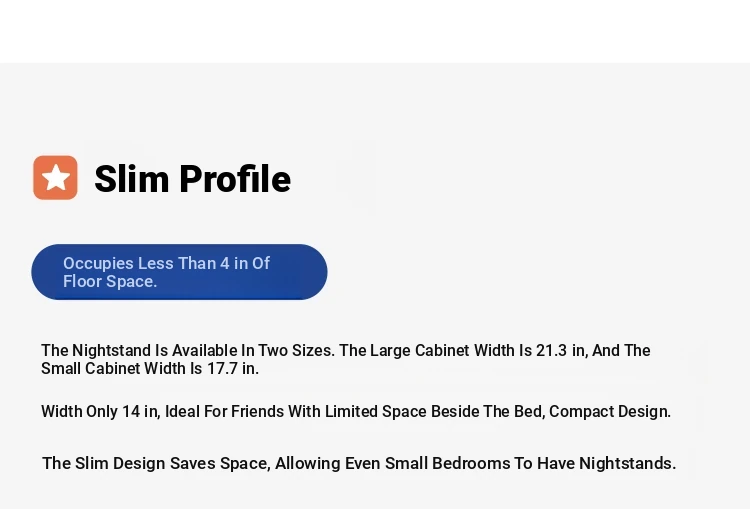
Task: Click the orange star icon
Action: tap(55, 177)
